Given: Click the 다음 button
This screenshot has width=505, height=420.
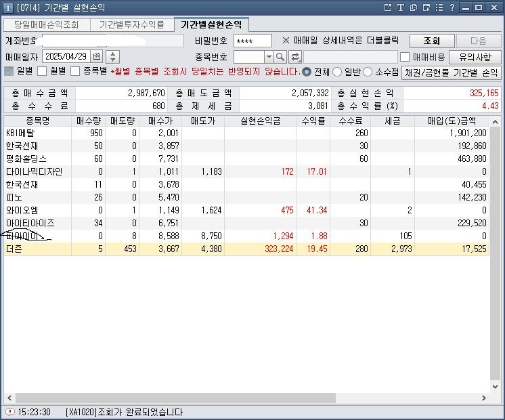Looking at the screenshot, I should (479, 41).
